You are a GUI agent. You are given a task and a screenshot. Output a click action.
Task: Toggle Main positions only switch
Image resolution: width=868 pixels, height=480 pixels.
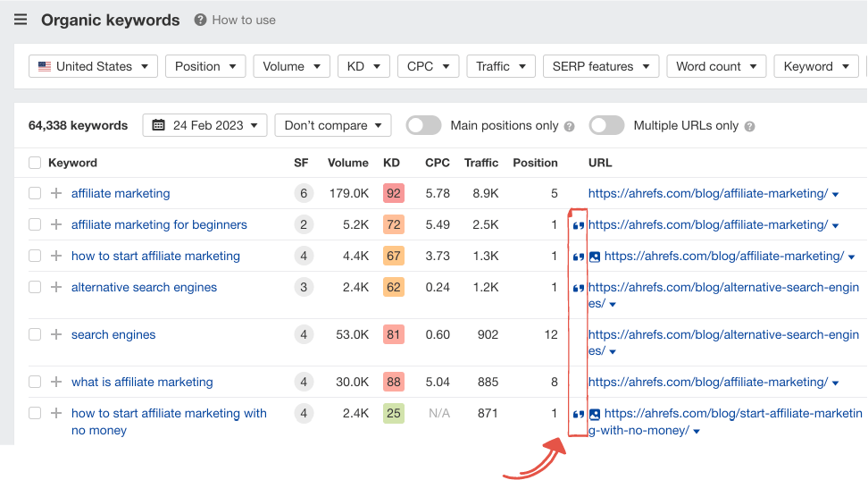click(423, 125)
